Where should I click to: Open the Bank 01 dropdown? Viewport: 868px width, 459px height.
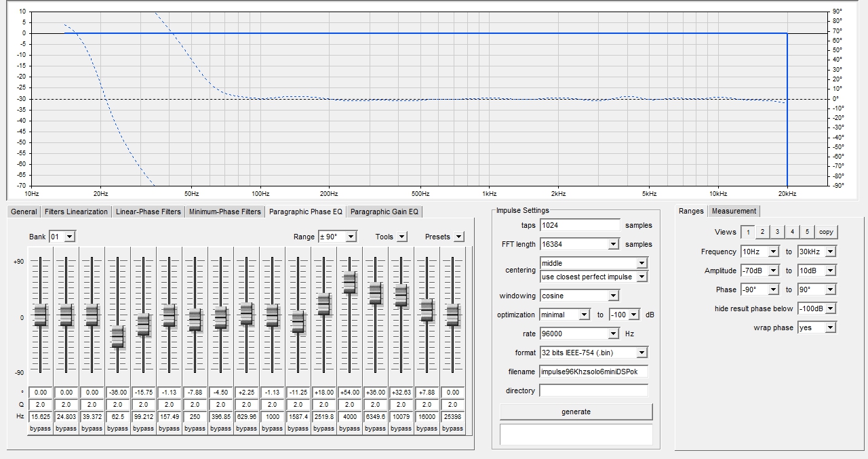(x=70, y=237)
